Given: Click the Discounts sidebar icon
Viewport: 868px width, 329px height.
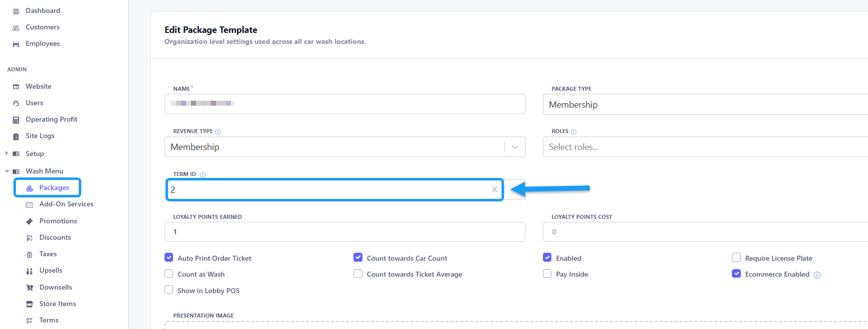Looking at the screenshot, I should point(29,238).
